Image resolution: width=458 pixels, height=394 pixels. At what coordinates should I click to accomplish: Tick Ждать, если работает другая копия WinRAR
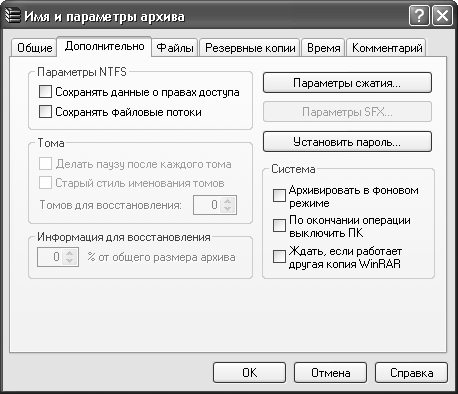pos(279,257)
